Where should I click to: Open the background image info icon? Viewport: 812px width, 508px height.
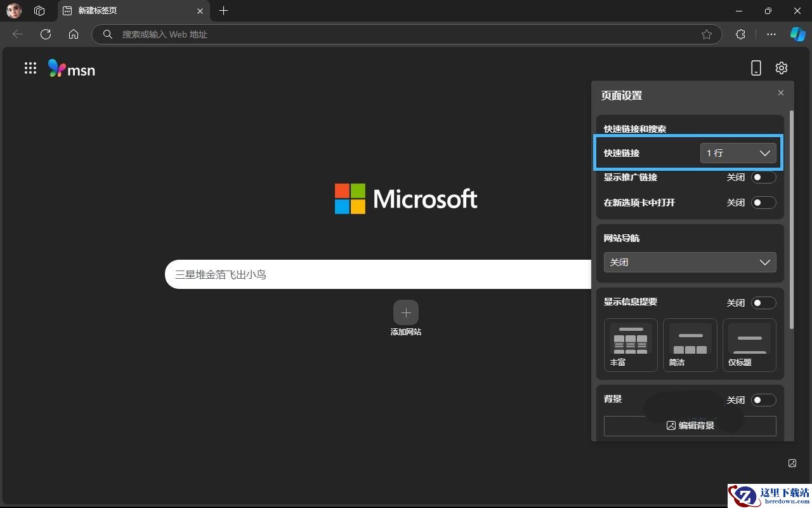tap(792, 463)
